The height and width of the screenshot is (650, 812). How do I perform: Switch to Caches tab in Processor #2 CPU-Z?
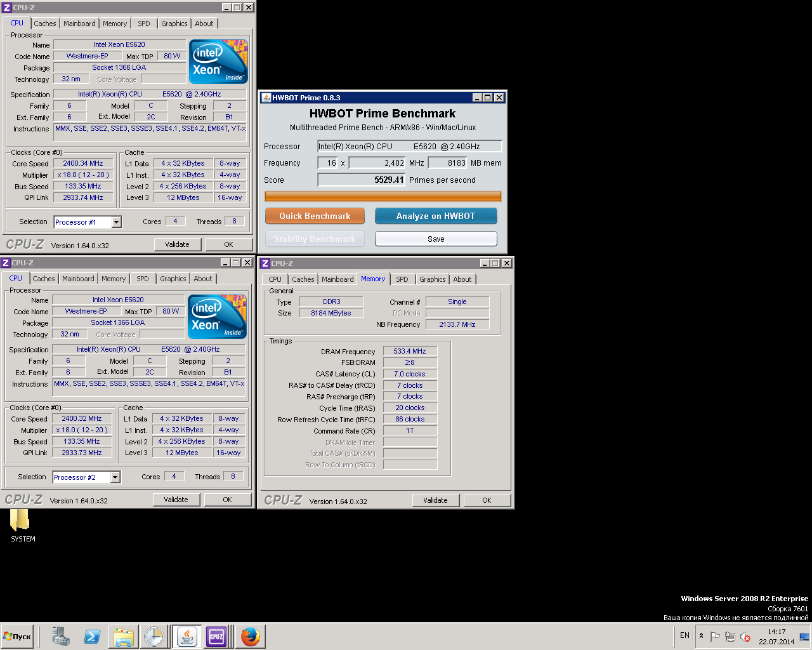click(x=44, y=279)
